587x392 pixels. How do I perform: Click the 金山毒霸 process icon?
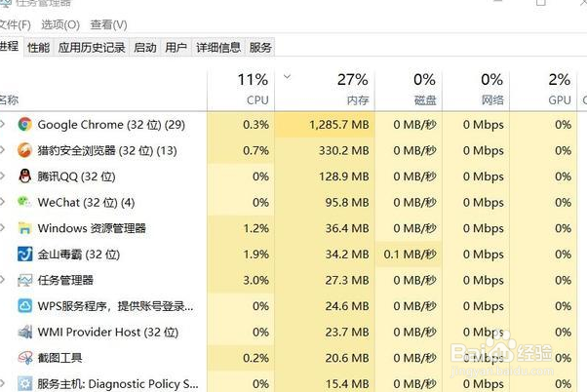pos(24,255)
